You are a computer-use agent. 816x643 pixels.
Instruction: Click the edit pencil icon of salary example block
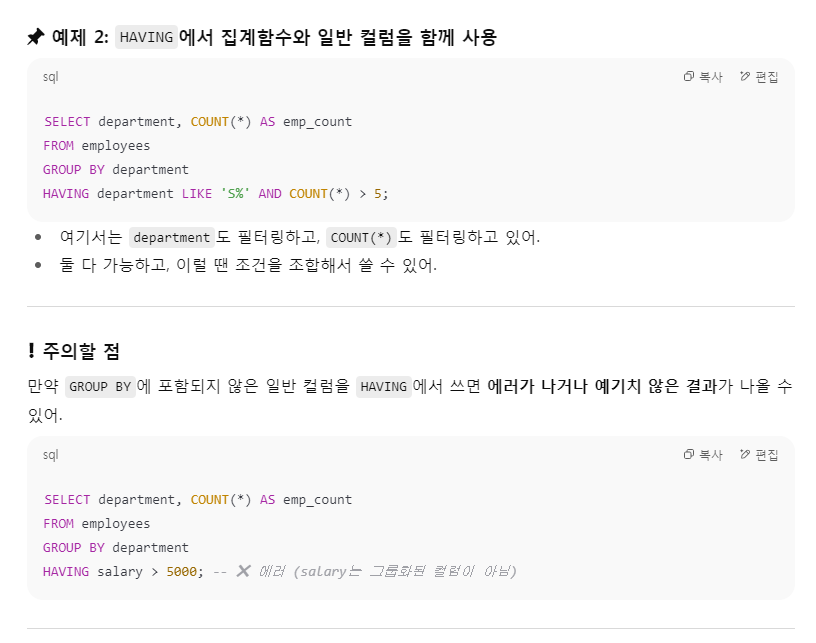tap(745, 455)
